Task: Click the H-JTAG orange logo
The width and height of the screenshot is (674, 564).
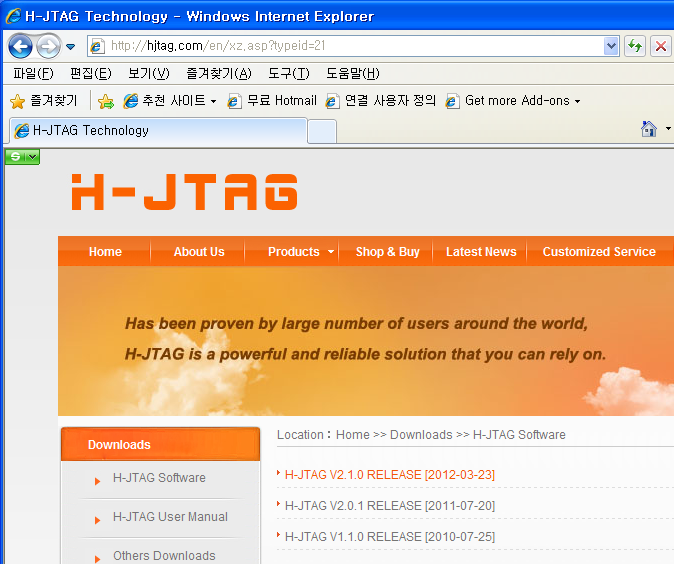Action: (184, 192)
